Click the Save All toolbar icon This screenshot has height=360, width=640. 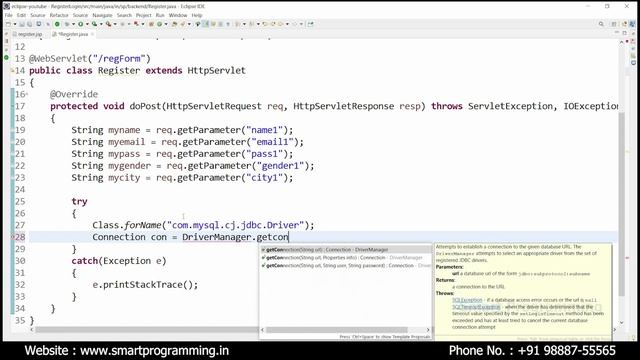(x=29, y=24)
